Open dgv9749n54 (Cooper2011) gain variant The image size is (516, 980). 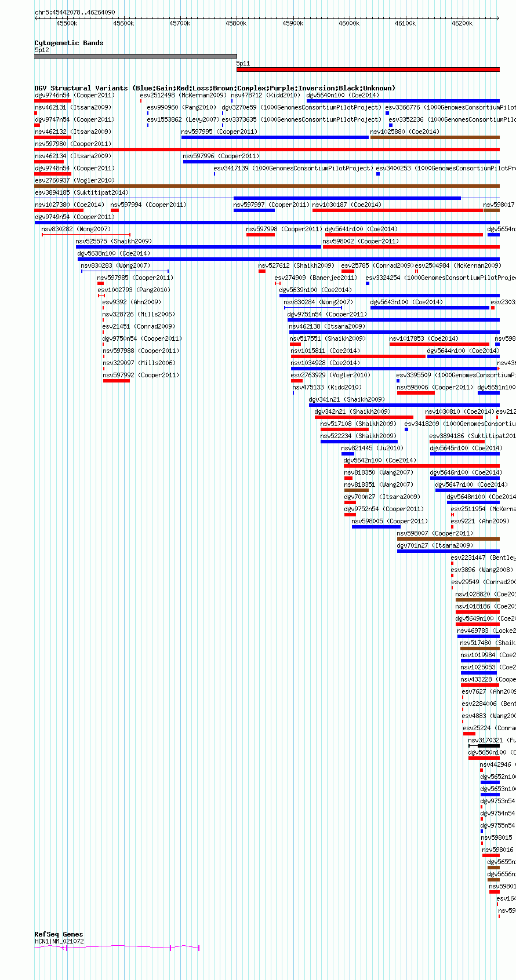tap(267, 223)
